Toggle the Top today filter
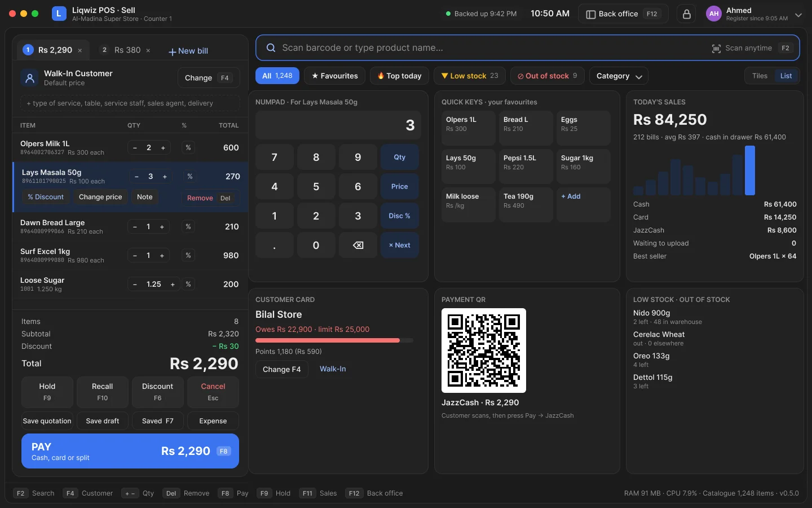Viewport: 812px width, 508px height. tap(400, 76)
